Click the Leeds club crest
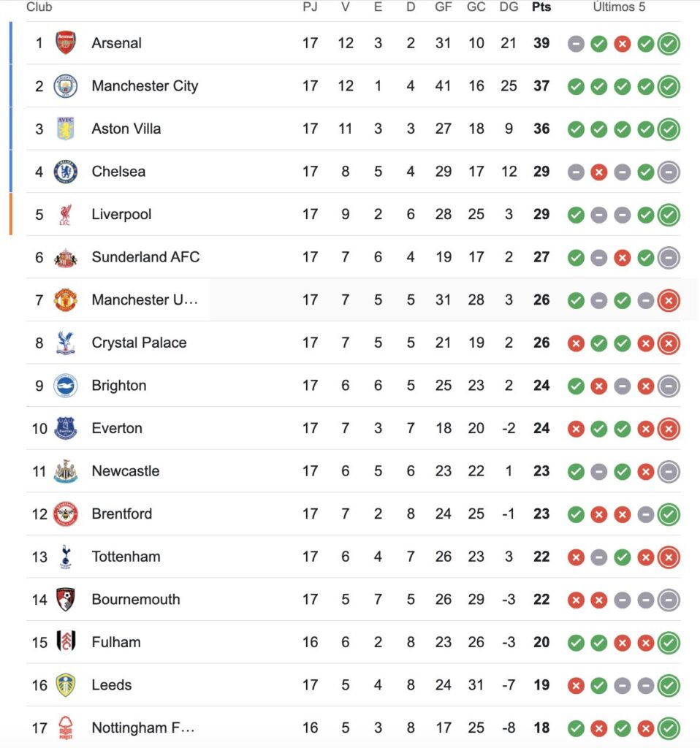The width and height of the screenshot is (700, 748). [x=66, y=685]
